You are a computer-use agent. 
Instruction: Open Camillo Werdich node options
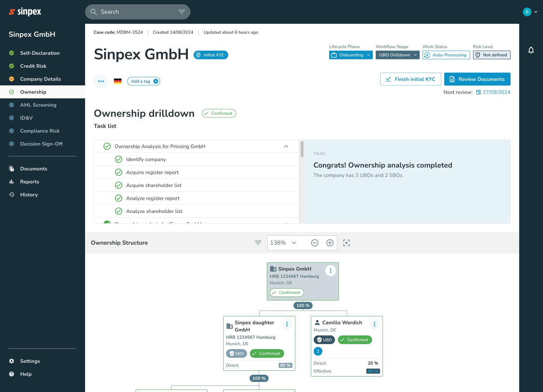[x=375, y=324]
